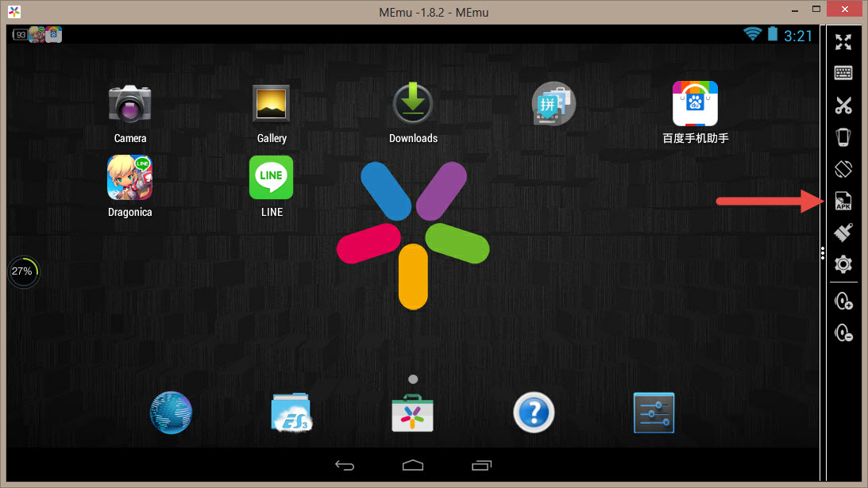Image resolution: width=868 pixels, height=488 pixels.
Task: Open the keyboard mapping tool
Action: pyautogui.click(x=843, y=73)
